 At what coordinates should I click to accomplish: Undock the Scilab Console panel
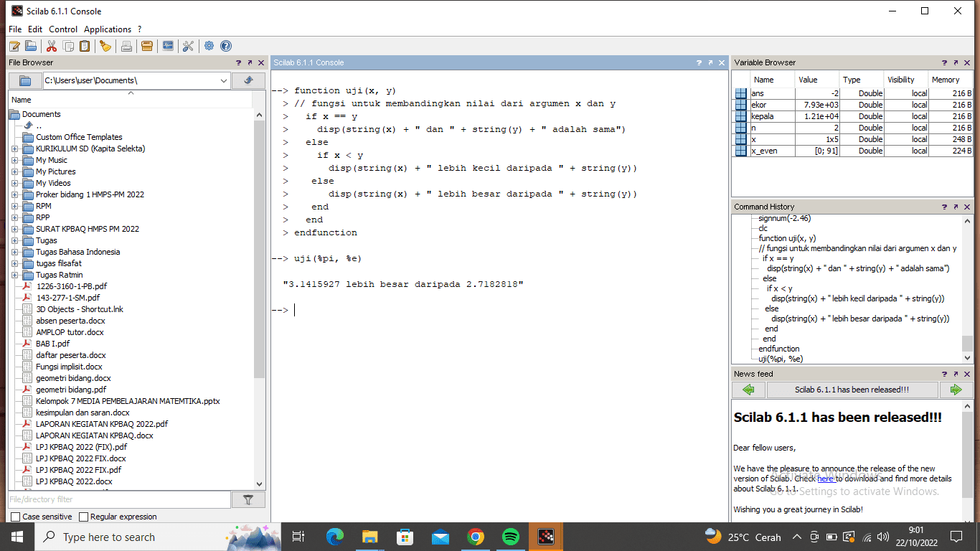click(x=710, y=62)
